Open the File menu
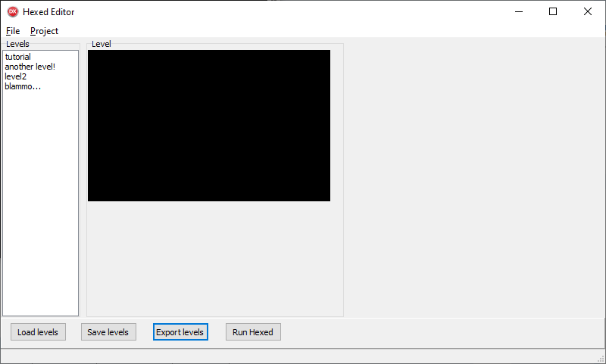Image resolution: width=606 pixels, height=364 pixels. pyautogui.click(x=13, y=31)
